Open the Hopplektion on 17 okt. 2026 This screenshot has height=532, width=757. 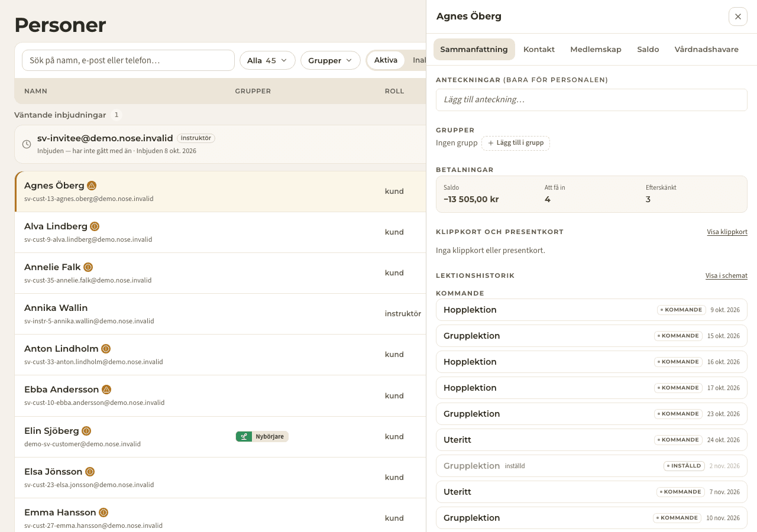click(x=591, y=388)
